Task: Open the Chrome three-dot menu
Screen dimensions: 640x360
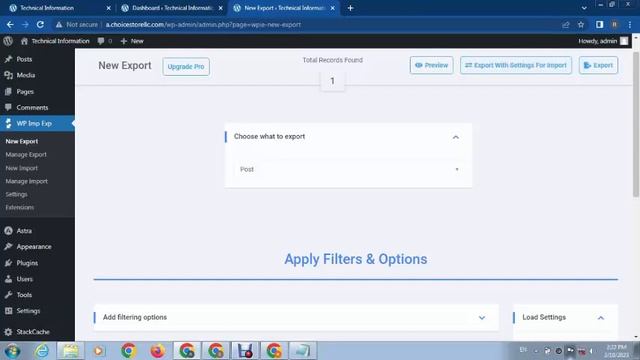Action: point(630,24)
